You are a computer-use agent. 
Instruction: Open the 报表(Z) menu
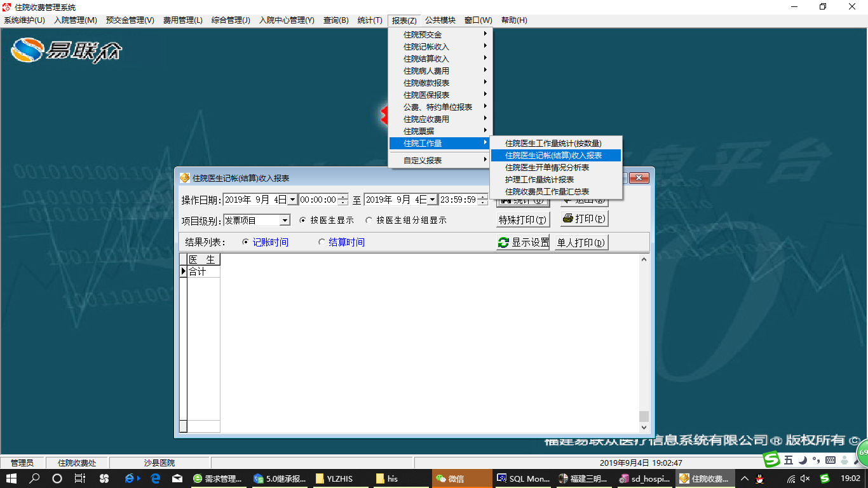404,20
